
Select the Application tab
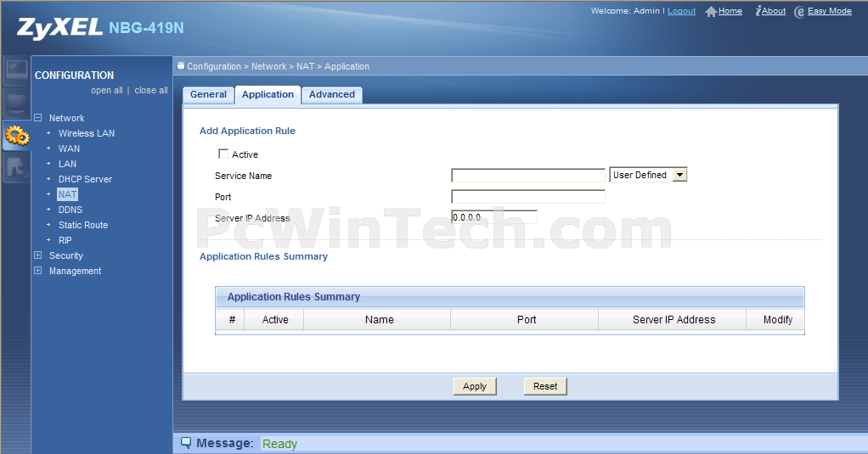tap(268, 94)
